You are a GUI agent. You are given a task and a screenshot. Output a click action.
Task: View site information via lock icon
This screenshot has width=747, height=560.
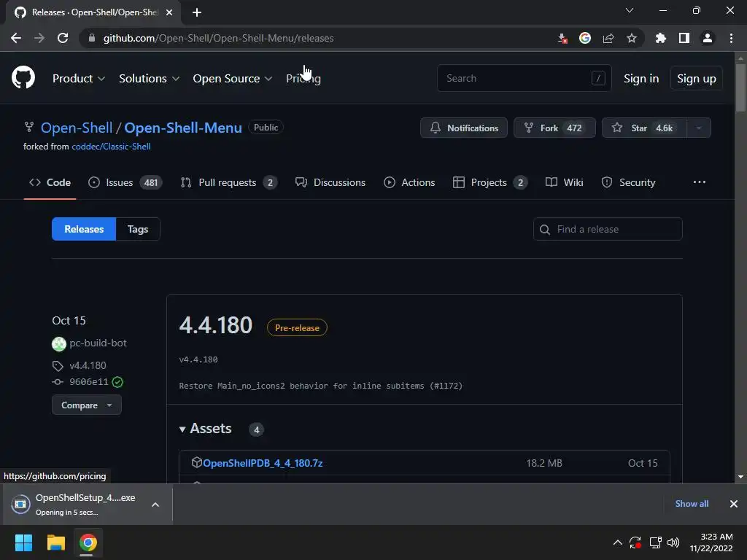[91, 38]
